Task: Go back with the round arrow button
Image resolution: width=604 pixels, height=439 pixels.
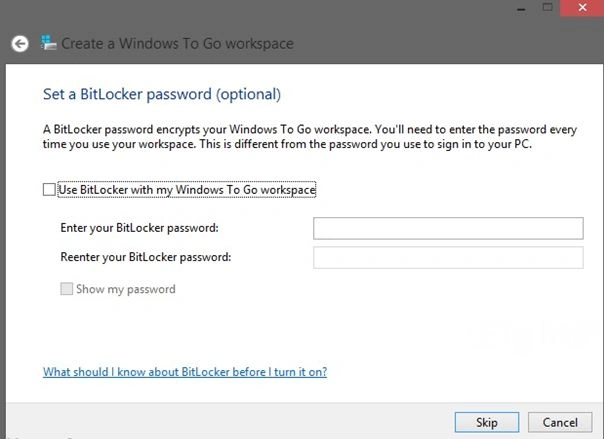Action: tap(20, 44)
